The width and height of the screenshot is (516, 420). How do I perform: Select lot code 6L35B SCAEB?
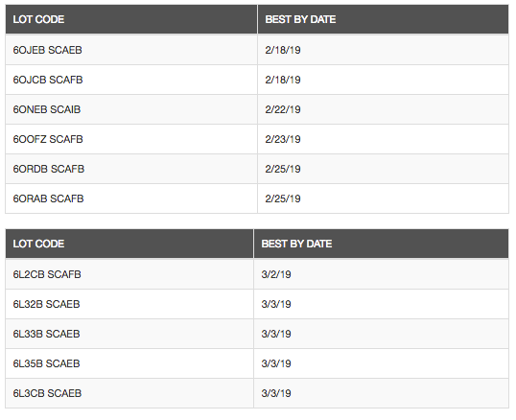coord(46,363)
